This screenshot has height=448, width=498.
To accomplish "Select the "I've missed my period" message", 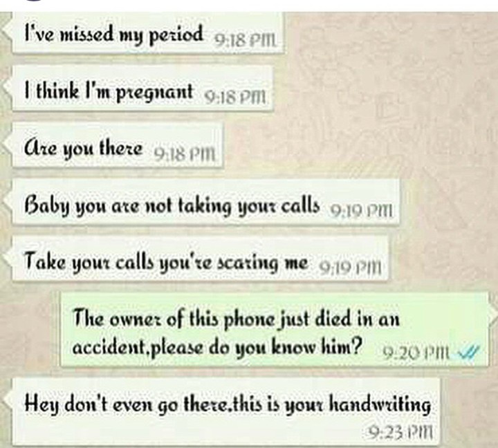I will pyautogui.click(x=148, y=32).
